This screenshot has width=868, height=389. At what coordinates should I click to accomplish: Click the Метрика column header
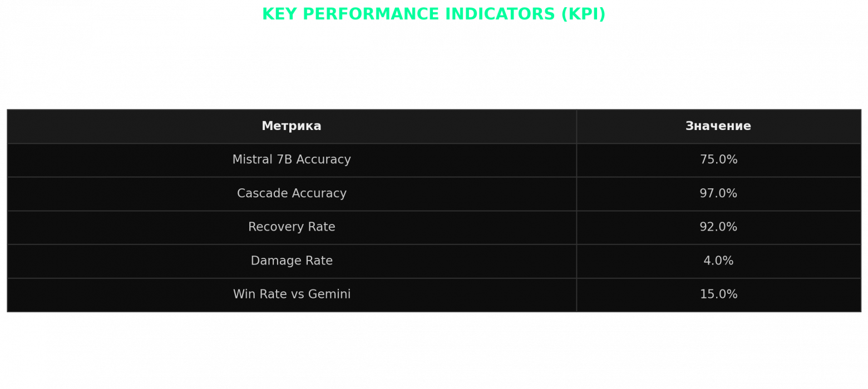(x=292, y=127)
